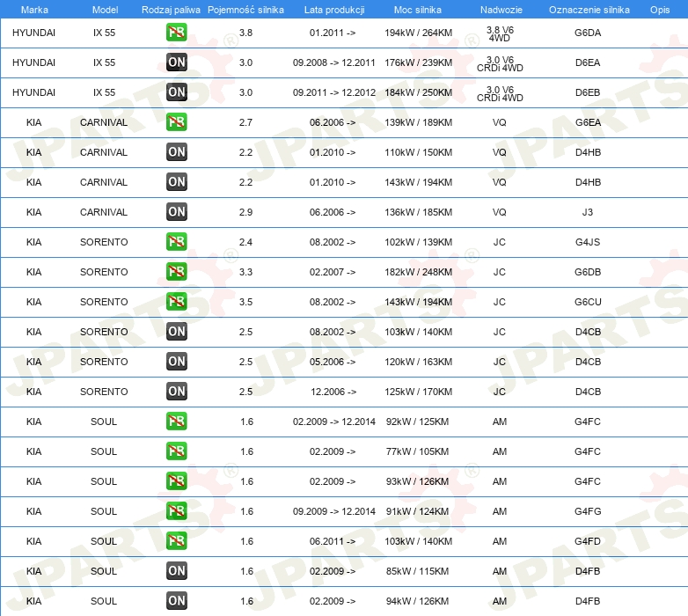Click the diesel icon in Sorento 120kW row
The image size is (688, 616).
(176, 362)
